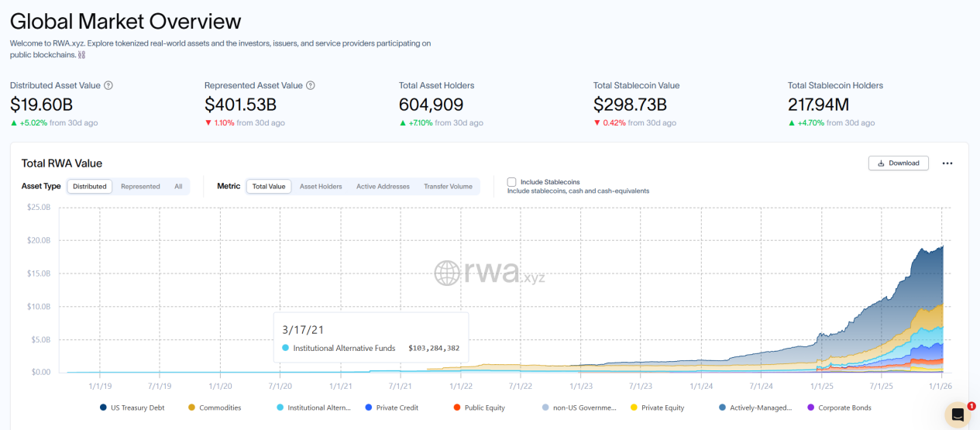980x430 pixels.
Task: Click the Represented Asset Value info icon
Action: tap(311, 85)
